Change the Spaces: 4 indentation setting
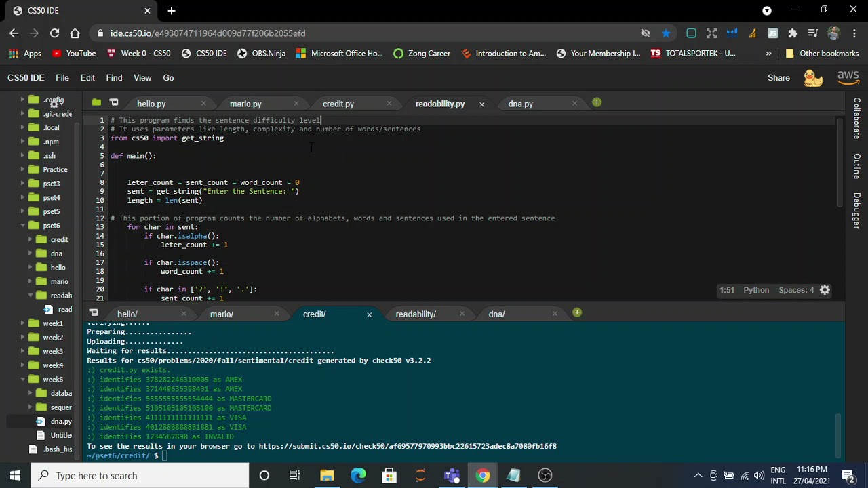The width and height of the screenshot is (868, 488). (x=796, y=290)
